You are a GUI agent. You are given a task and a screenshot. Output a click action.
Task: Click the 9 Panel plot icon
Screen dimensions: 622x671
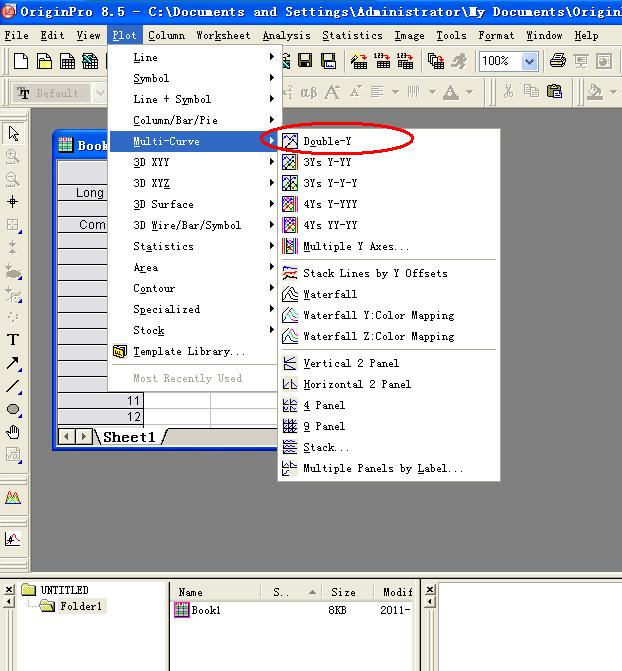pyautogui.click(x=290, y=426)
